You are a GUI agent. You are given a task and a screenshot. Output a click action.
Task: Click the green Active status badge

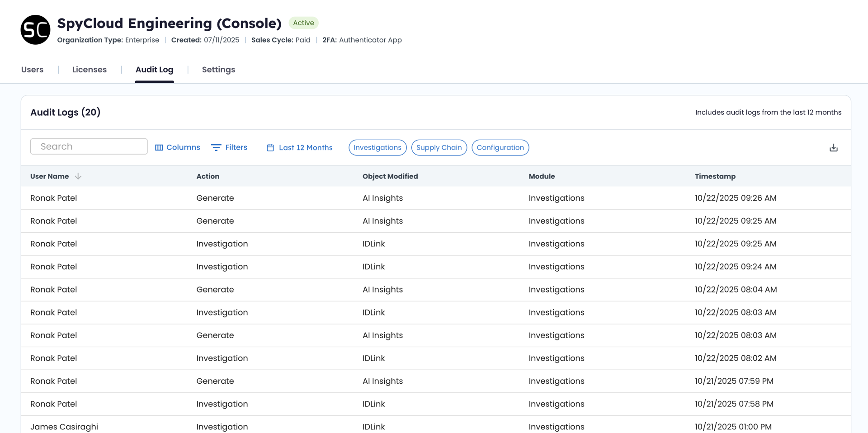click(303, 23)
